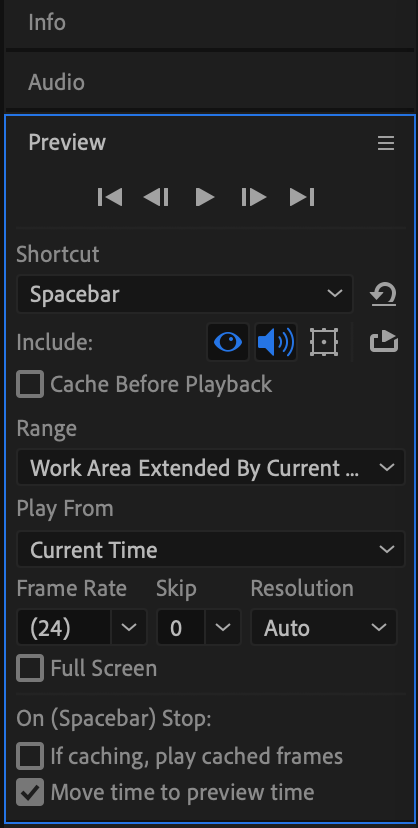This screenshot has height=828, width=418.
Task: Open the Preview panel hamburger menu
Action: [386, 143]
